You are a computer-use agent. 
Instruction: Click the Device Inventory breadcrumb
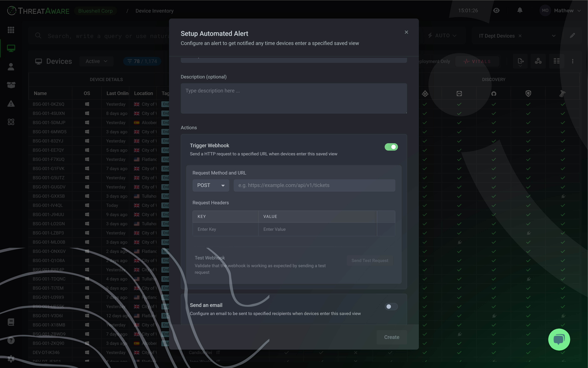pyautogui.click(x=154, y=11)
